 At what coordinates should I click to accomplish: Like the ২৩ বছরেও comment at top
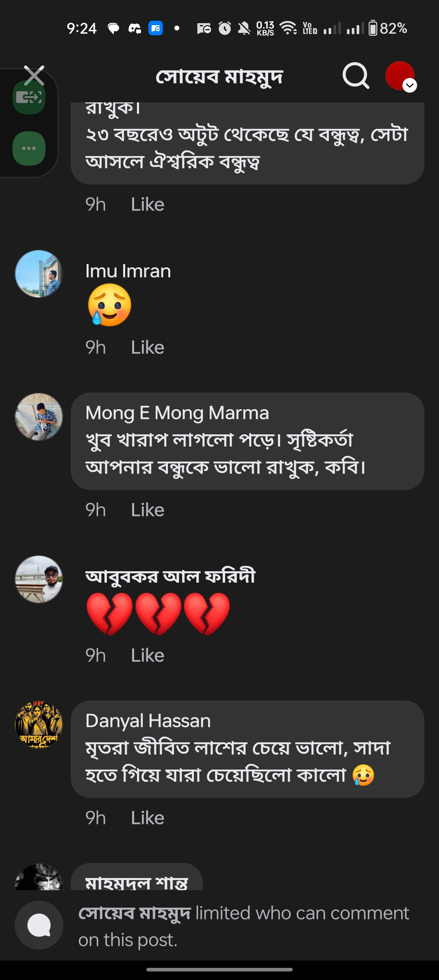(148, 204)
